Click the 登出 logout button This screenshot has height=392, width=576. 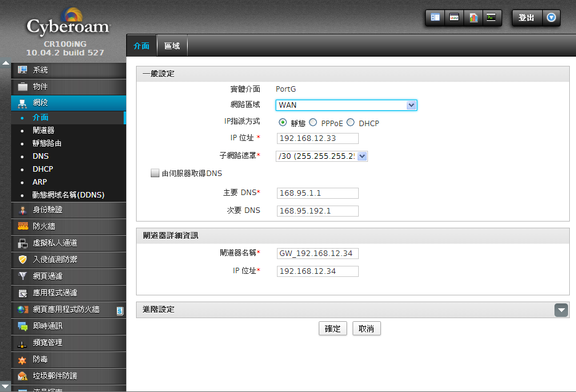[527, 18]
